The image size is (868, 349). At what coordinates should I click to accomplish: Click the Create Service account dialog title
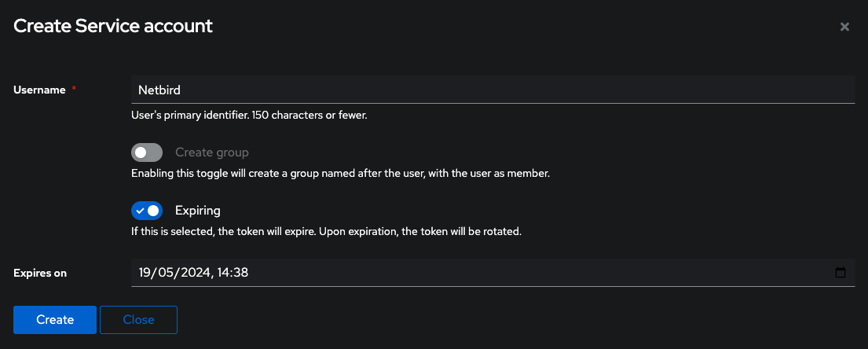(113, 26)
